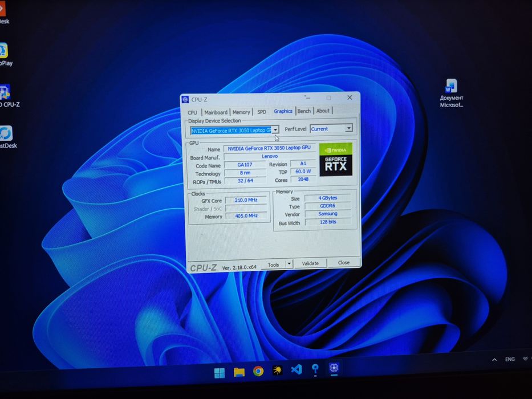This screenshot has width=532, height=399.
Task: Click the CPU-Z taskbar icon
Action: pos(334,368)
